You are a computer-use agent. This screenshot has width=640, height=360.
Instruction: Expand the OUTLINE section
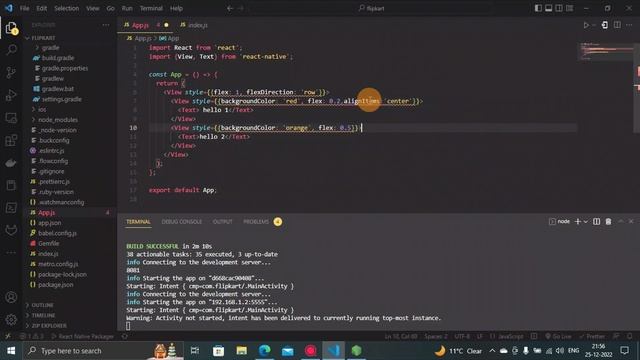tap(42, 305)
